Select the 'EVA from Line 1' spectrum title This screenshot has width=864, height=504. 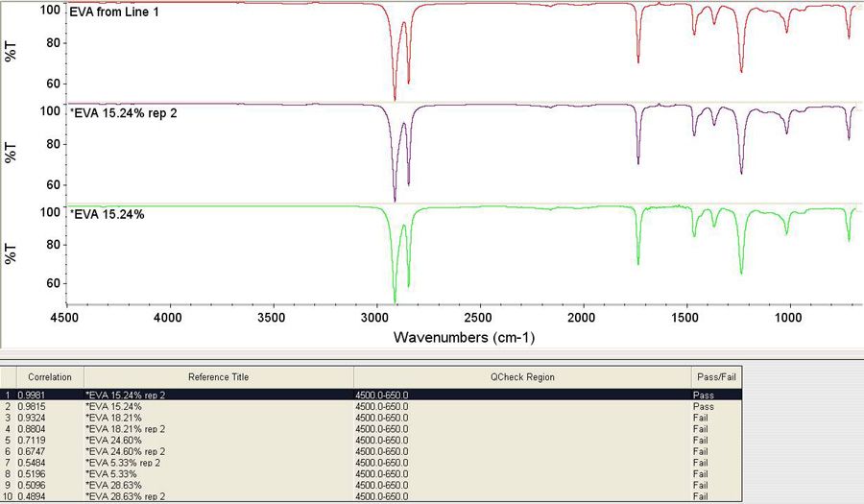click(114, 12)
